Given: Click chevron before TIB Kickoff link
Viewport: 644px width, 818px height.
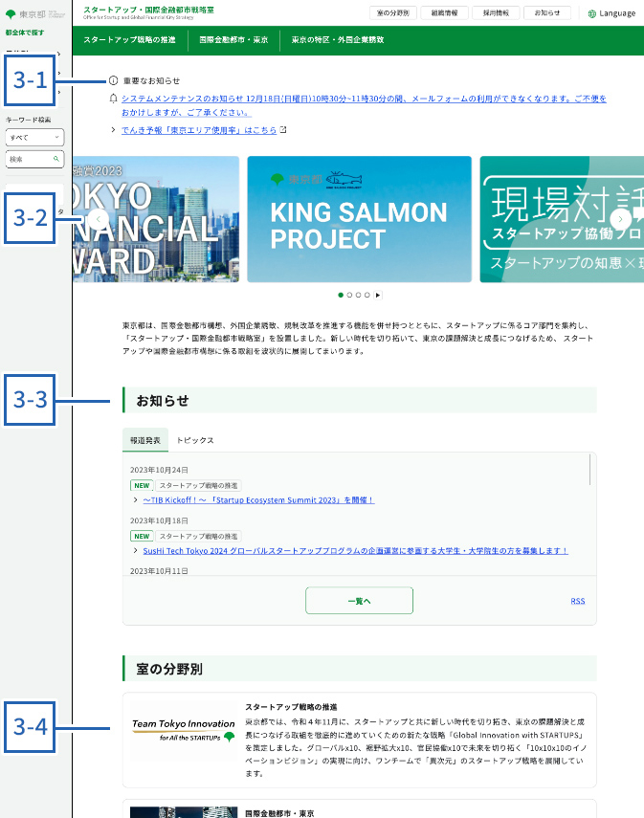Looking at the screenshot, I should coord(136,499).
